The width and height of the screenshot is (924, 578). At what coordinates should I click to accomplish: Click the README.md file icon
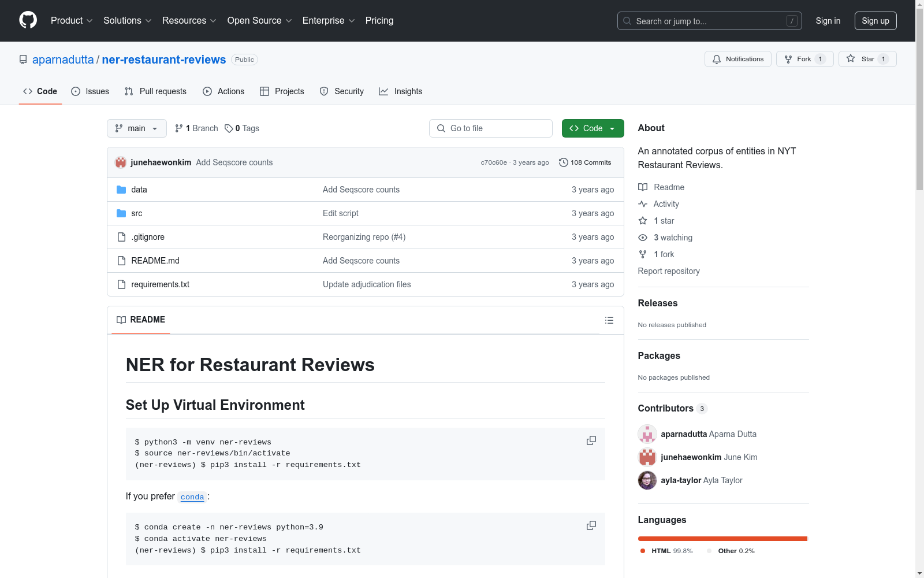click(x=121, y=261)
